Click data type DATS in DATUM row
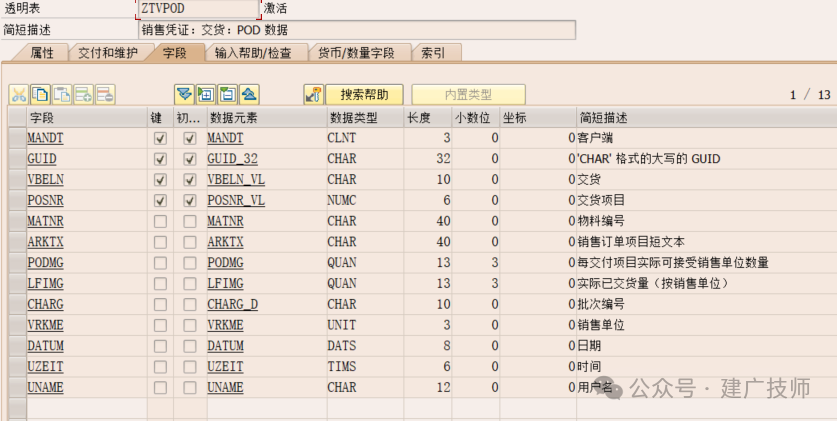Viewport: 837px width, 421px height. click(342, 346)
